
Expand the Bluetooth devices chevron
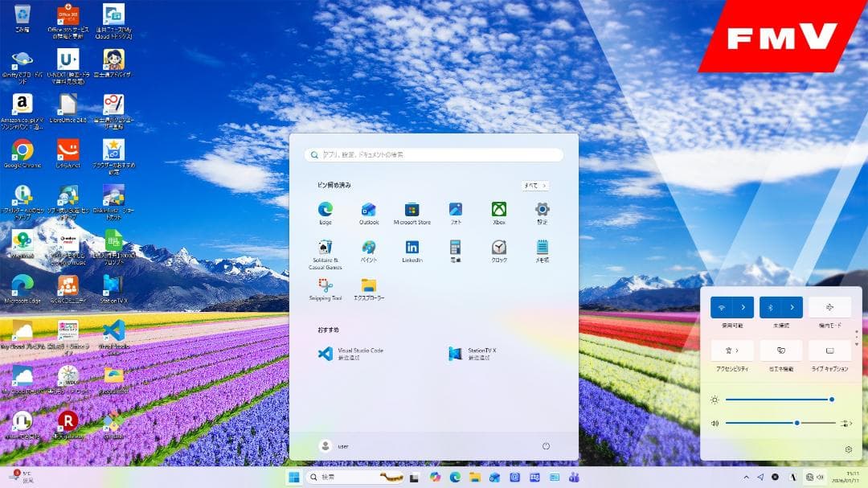coord(792,306)
